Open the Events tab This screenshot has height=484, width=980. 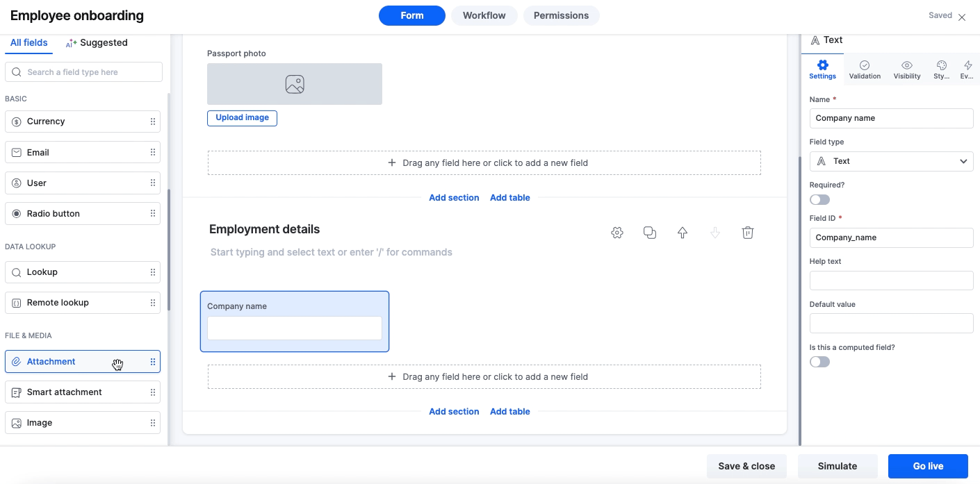(x=967, y=69)
